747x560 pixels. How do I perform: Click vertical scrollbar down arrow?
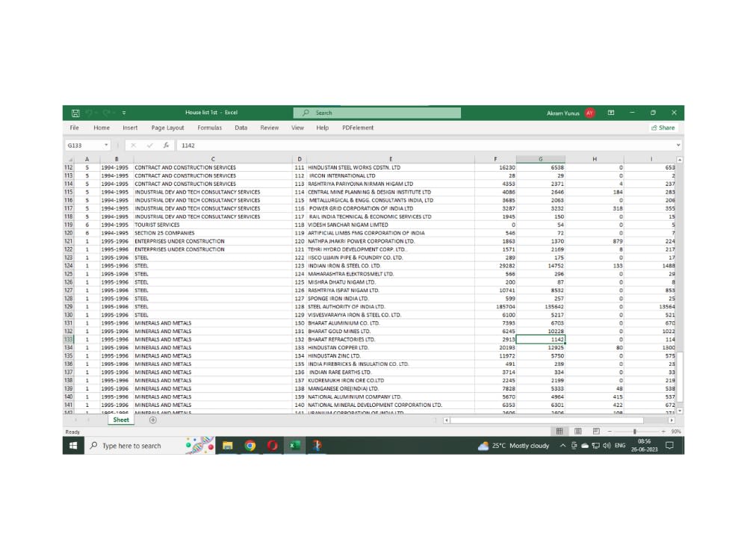(680, 411)
